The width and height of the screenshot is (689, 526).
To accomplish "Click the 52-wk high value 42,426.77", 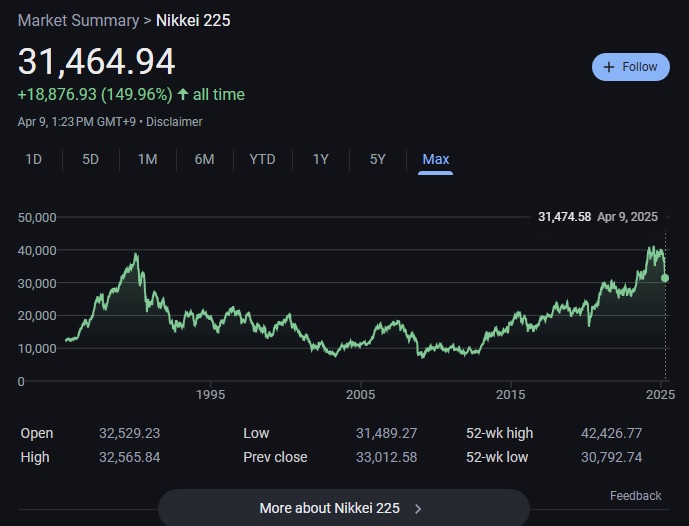I will click(611, 433).
